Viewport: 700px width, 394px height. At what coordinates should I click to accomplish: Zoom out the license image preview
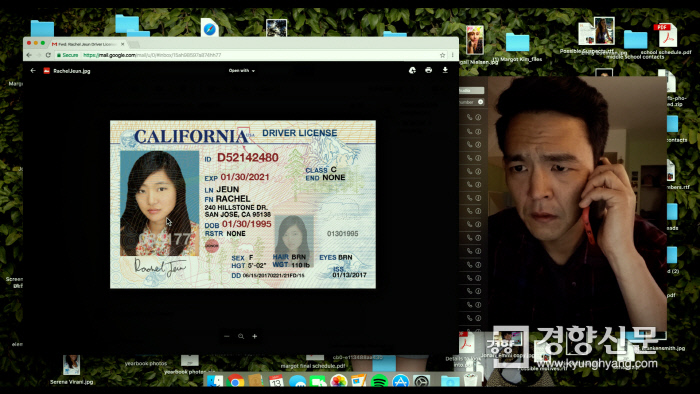[227, 336]
